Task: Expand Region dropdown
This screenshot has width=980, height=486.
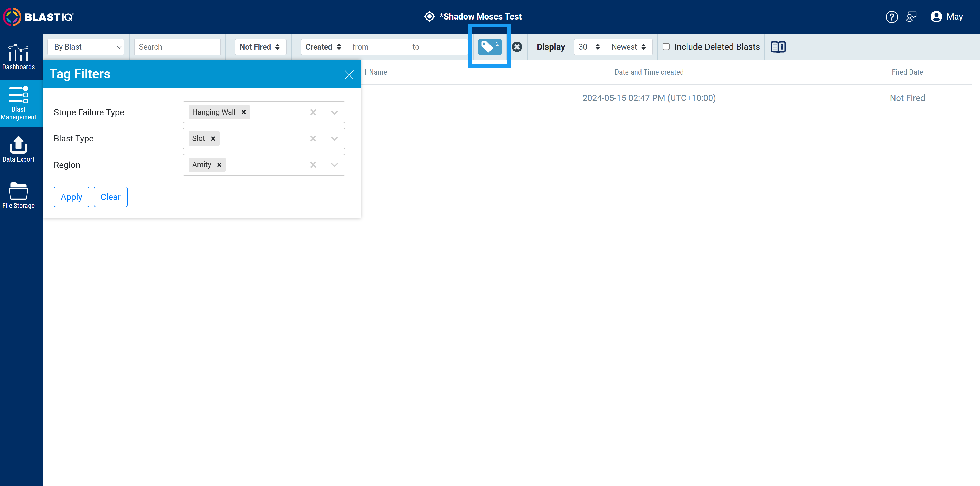Action: tap(334, 165)
